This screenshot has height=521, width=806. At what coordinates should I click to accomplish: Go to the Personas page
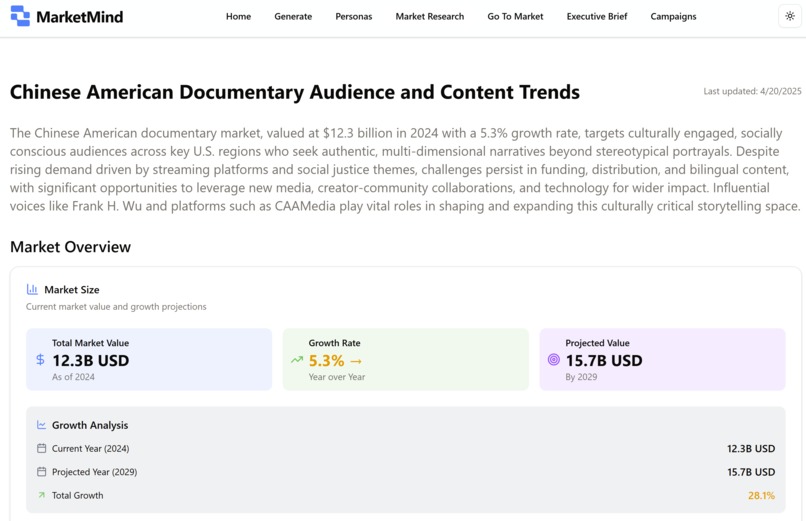[354, 16]
